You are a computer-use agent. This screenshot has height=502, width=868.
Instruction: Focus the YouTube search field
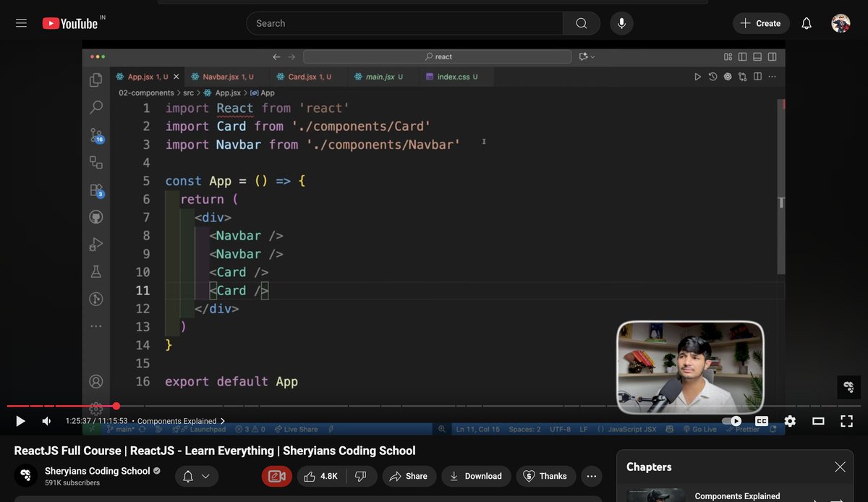(x=405, y=23)
